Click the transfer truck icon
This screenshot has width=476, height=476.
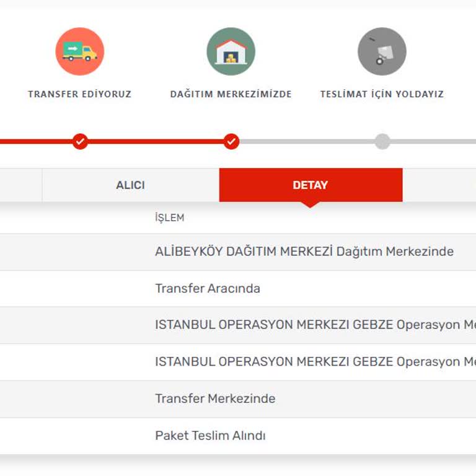tap(80, 51)
